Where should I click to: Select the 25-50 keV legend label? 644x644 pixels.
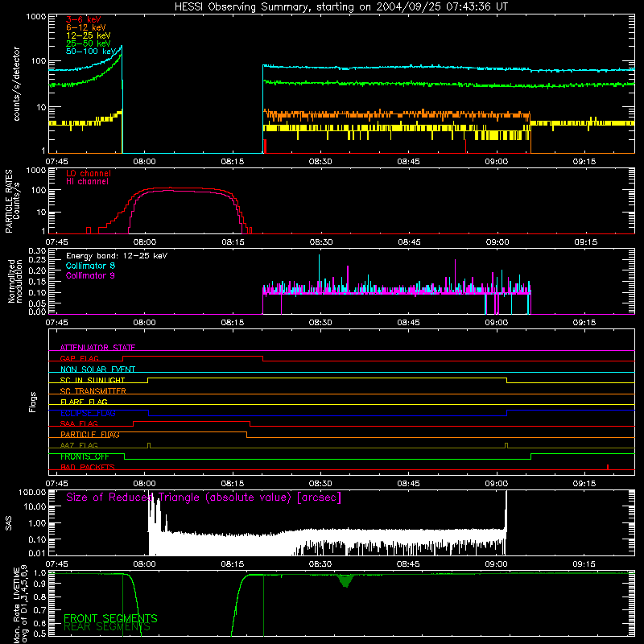[x=88, y=43]
